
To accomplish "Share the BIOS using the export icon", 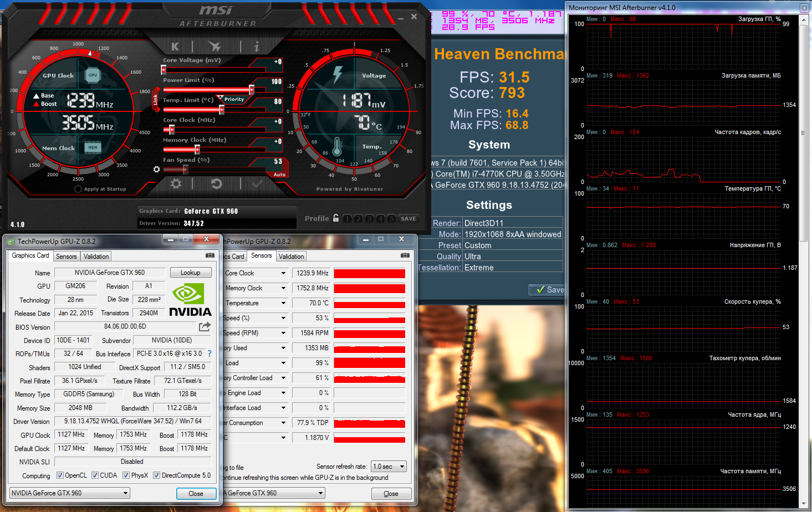I will (x=205, y=326).
